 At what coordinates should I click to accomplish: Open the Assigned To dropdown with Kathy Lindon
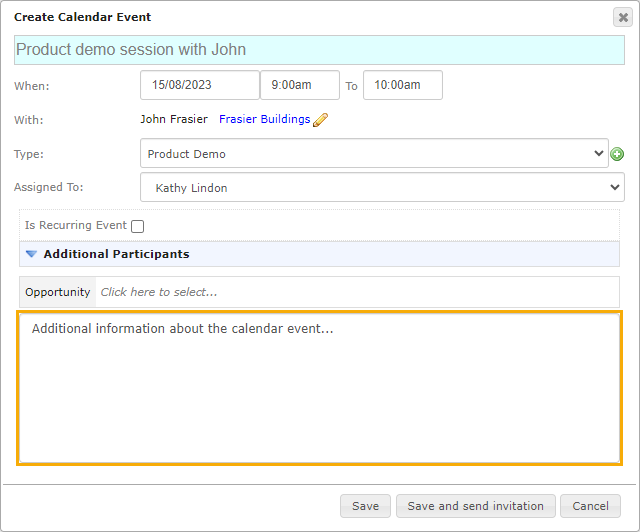(x=382, y=187)
